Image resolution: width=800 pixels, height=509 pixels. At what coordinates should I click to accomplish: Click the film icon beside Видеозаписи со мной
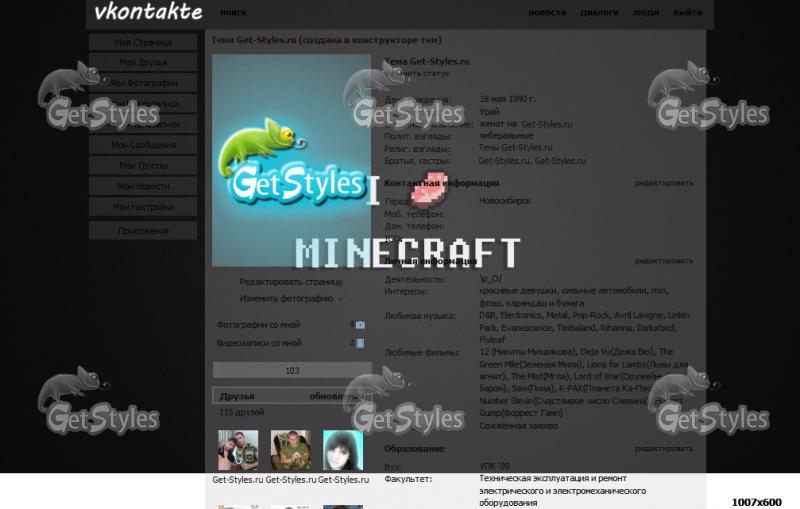click(x=360, y=343)
